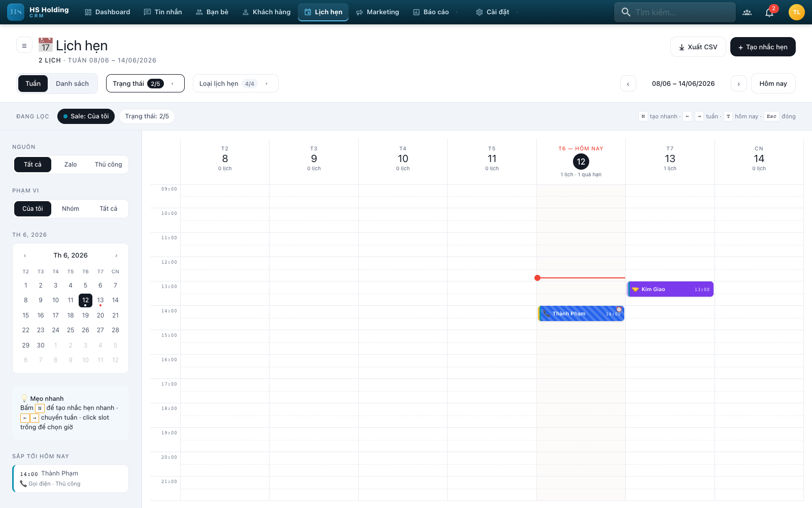Screen dimensions: 812x508
Task: Open Tin nhắn messages tab
Action: (x=163, y=12)
